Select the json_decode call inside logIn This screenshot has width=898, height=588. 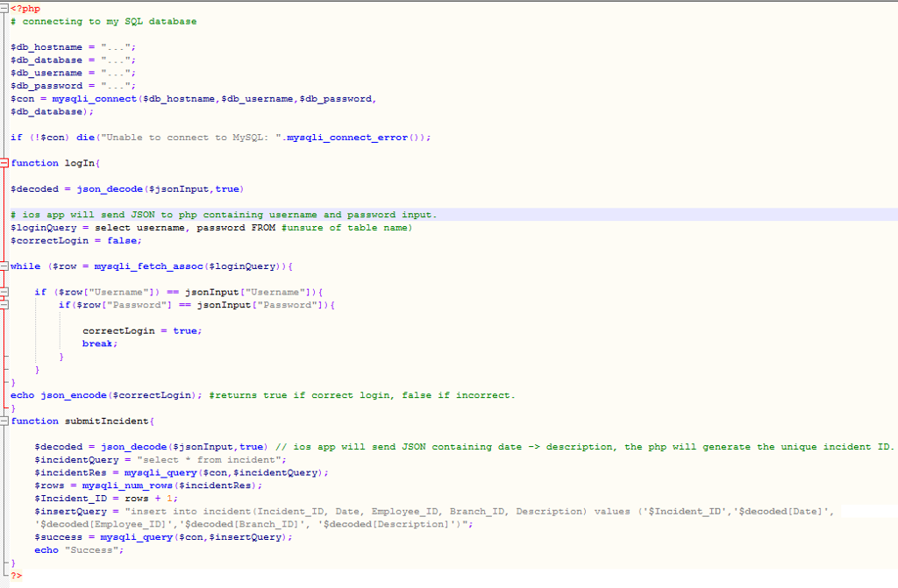point(109,188)
